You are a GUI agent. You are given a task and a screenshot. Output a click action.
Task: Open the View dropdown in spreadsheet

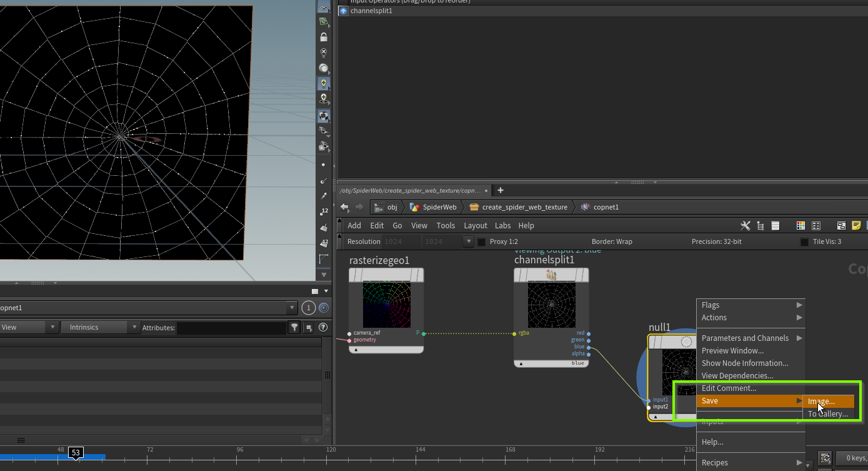(x=29, y=327)
